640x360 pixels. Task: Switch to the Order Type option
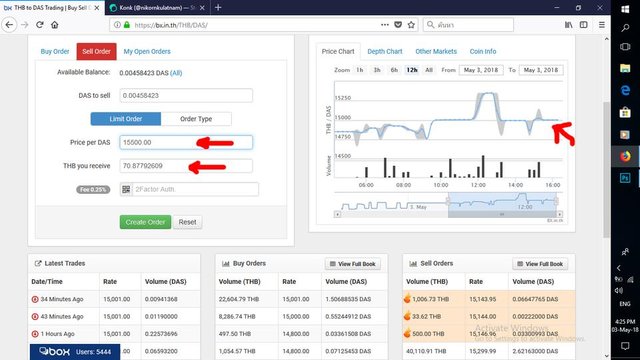pos(196,119)
